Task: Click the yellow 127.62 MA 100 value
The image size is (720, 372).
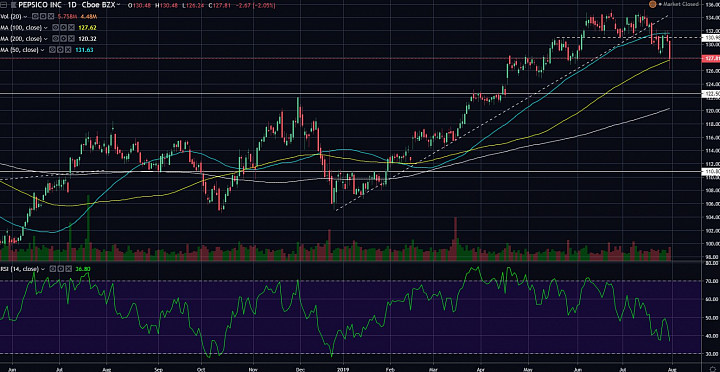Action: 87,28
